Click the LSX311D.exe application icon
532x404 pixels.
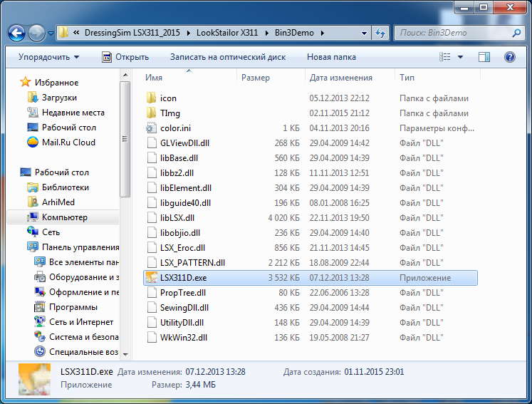(x=151, y=277)
